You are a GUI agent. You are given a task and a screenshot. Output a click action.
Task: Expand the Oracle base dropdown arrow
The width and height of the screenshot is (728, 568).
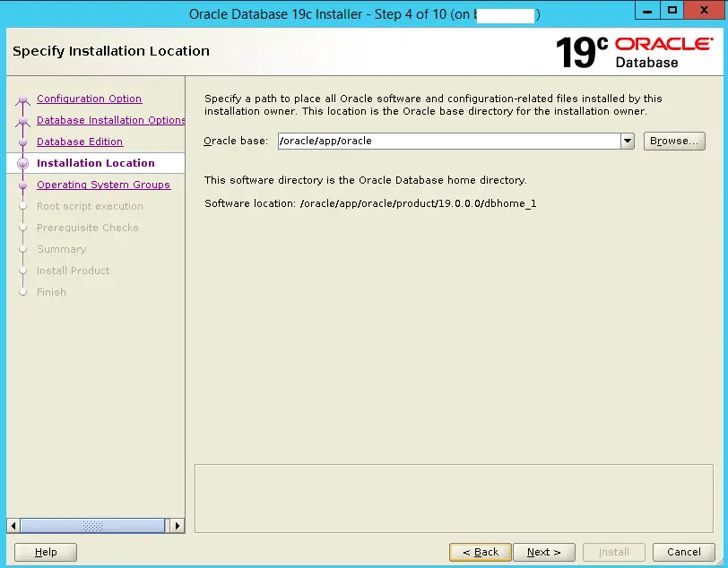tap(628, 141)
